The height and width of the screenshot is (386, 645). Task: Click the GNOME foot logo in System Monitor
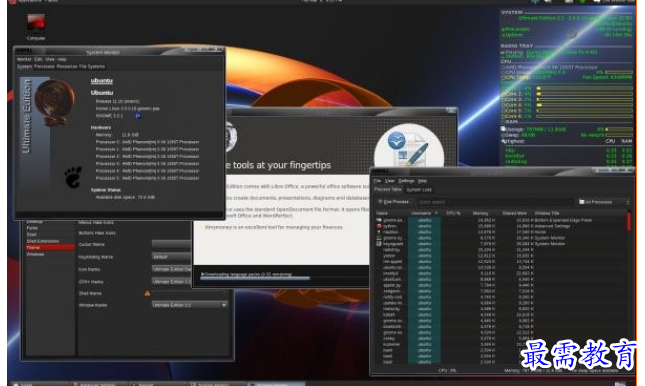tap(73, 177)
